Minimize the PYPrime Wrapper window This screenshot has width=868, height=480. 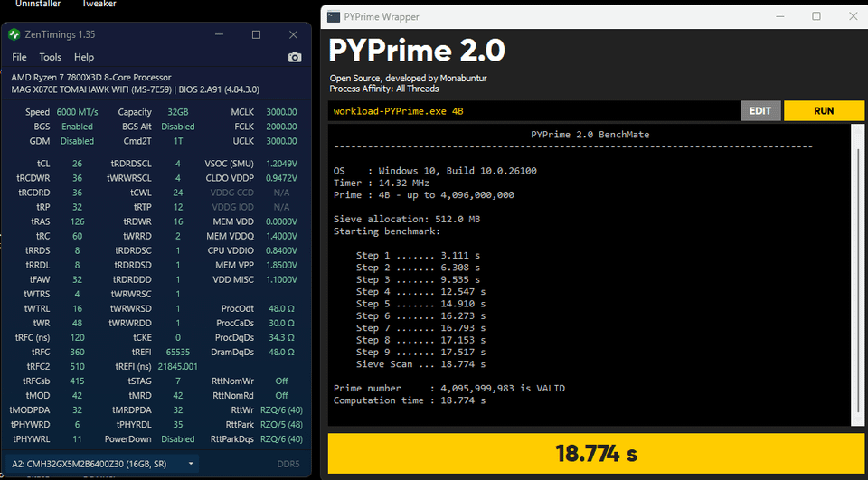(x=780, y=16)
